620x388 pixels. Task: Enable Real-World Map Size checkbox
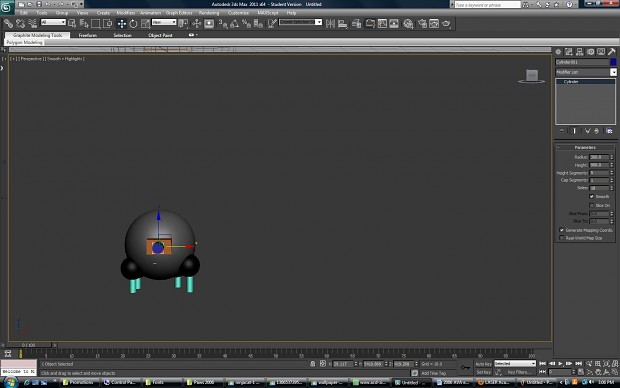[561, 238]
